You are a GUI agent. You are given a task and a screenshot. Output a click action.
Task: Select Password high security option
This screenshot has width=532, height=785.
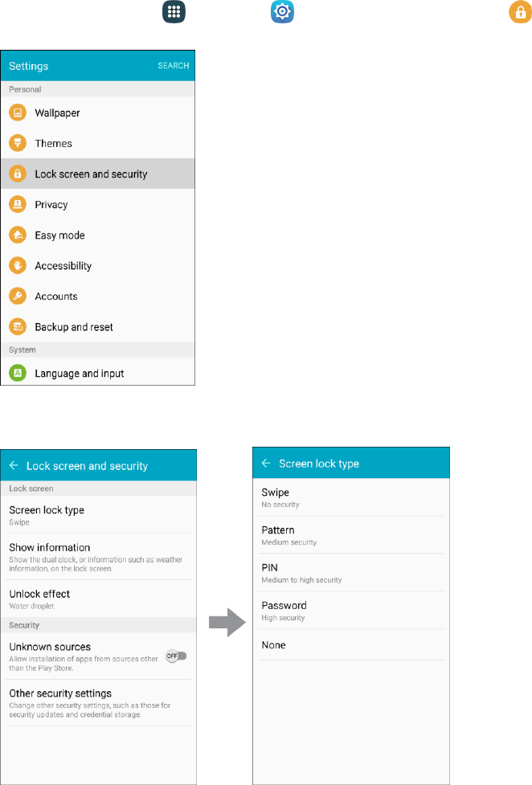coord(351,611)
